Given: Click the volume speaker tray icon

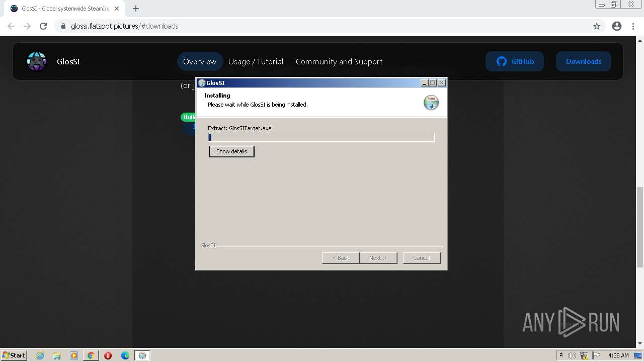Looking at the screenshot, I should pos(572,355).
